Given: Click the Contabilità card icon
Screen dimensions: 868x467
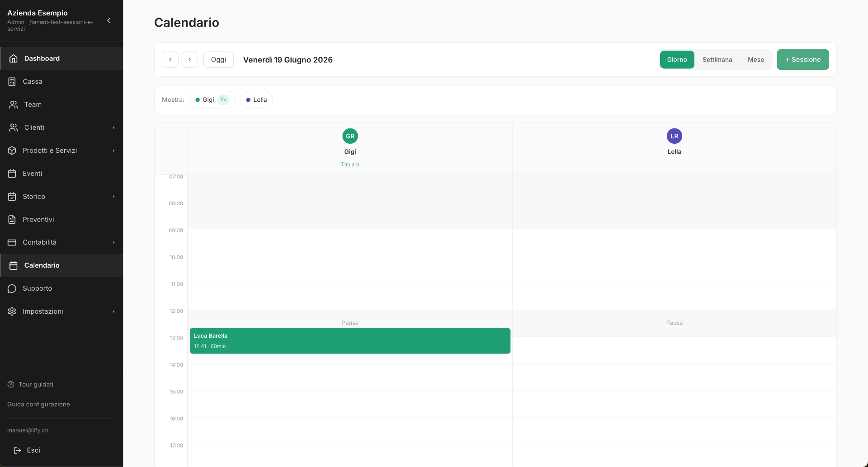Looking at the screenshot, I should pos(12,242).
